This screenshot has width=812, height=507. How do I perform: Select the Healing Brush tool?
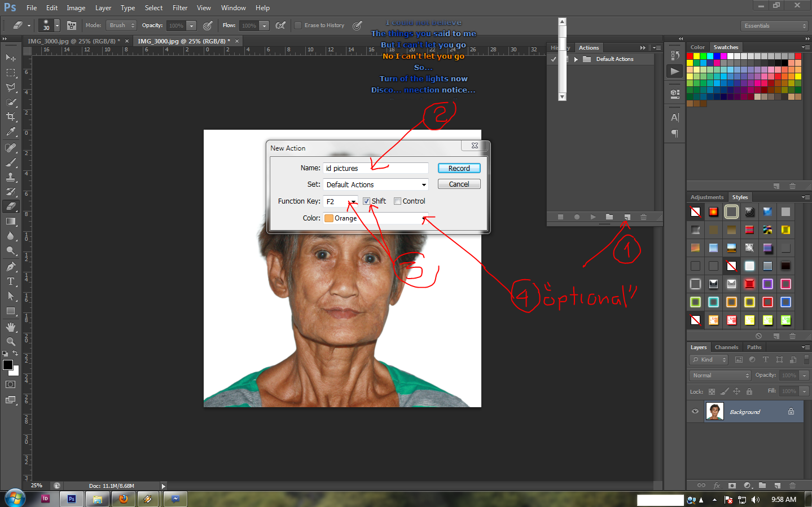pyautogui.click(x=11, y=148)
